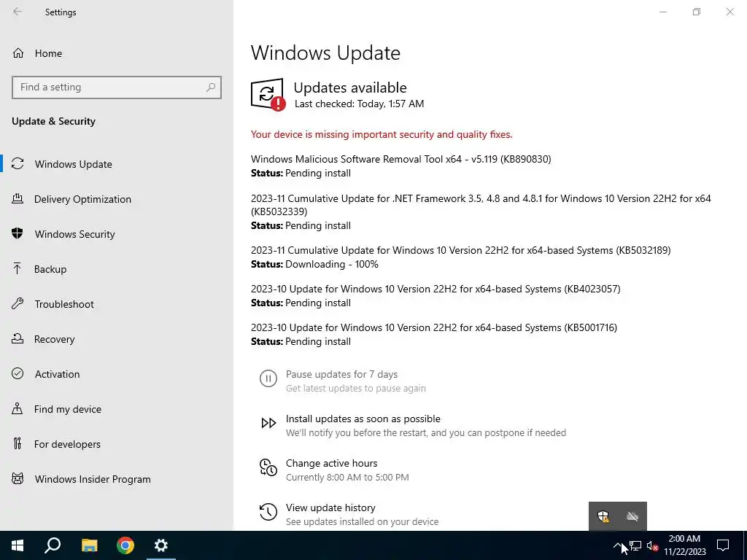Screen dimensions: 747x560
Task: Collapse the hidden icons tray chevron
Action: coord(617,545)
